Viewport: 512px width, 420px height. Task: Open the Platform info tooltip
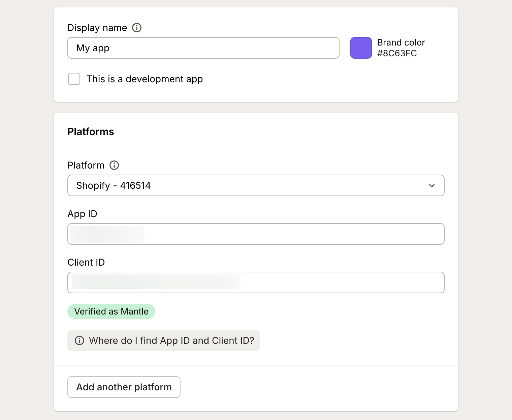click(x=114, y=165)
